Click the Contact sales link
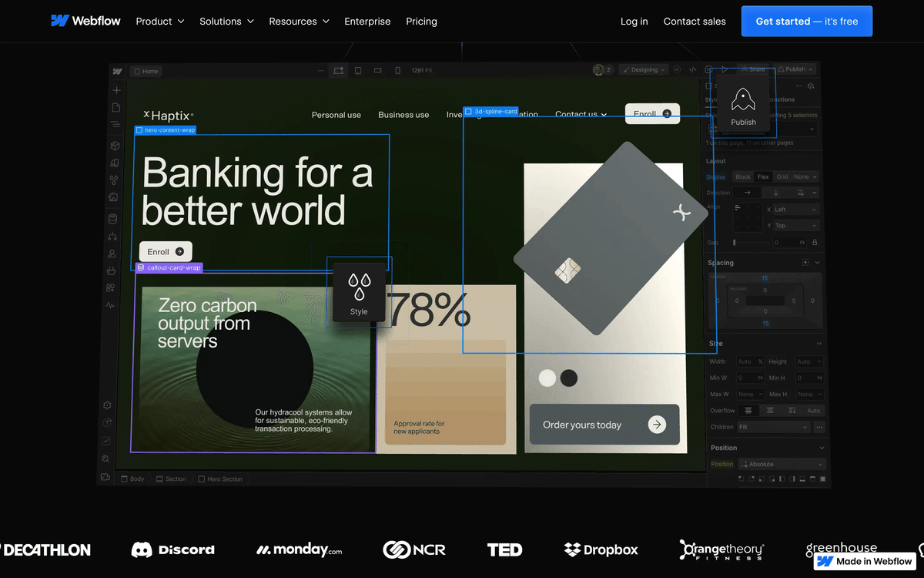This screenshot has width=924, height=578. click(x=695, y=22)
